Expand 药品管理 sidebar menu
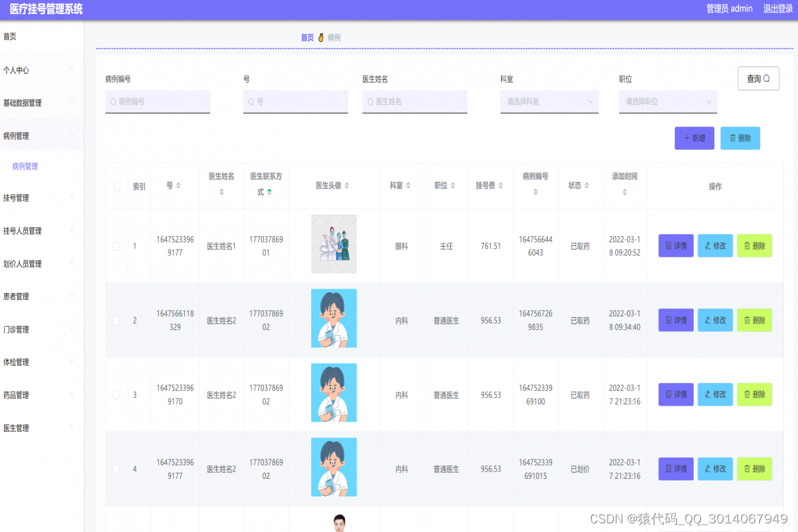The width and height of the screenshot is (798, 532). click(x=42, y=395)
